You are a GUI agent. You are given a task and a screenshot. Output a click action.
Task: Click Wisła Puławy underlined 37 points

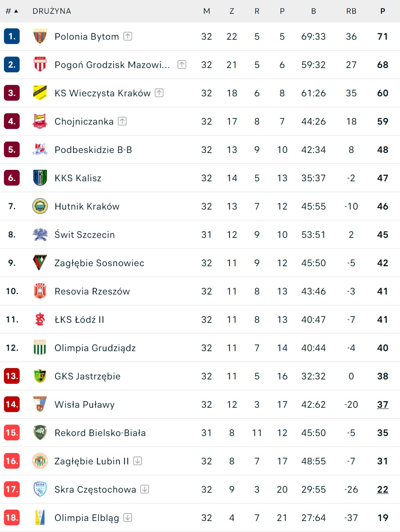(x=383, y=405)
